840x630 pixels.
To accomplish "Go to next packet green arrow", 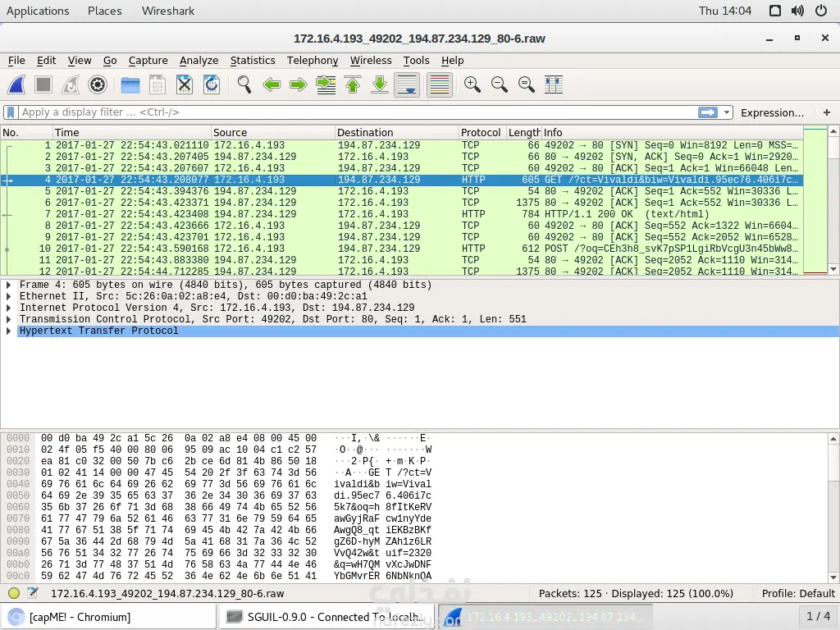I will [x=299, y=84].
